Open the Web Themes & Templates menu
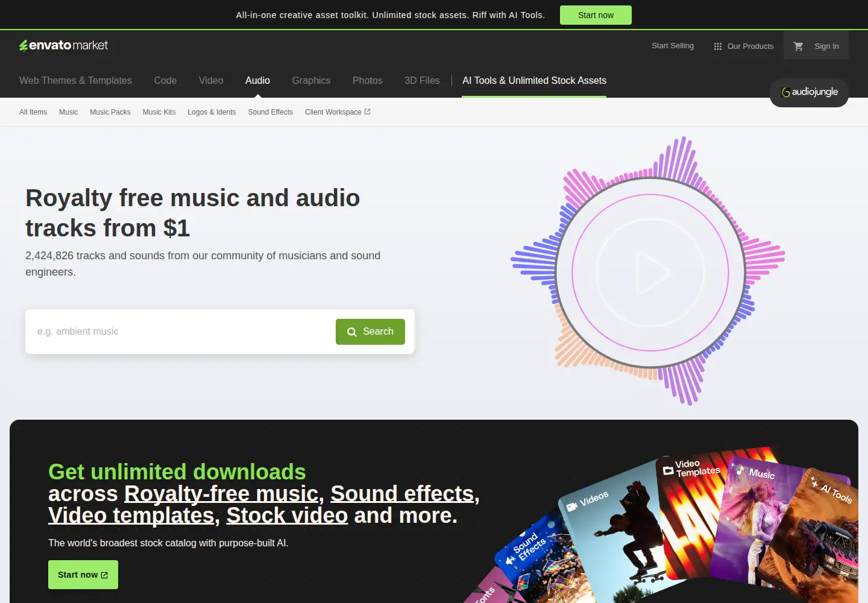 coord(75,80)
